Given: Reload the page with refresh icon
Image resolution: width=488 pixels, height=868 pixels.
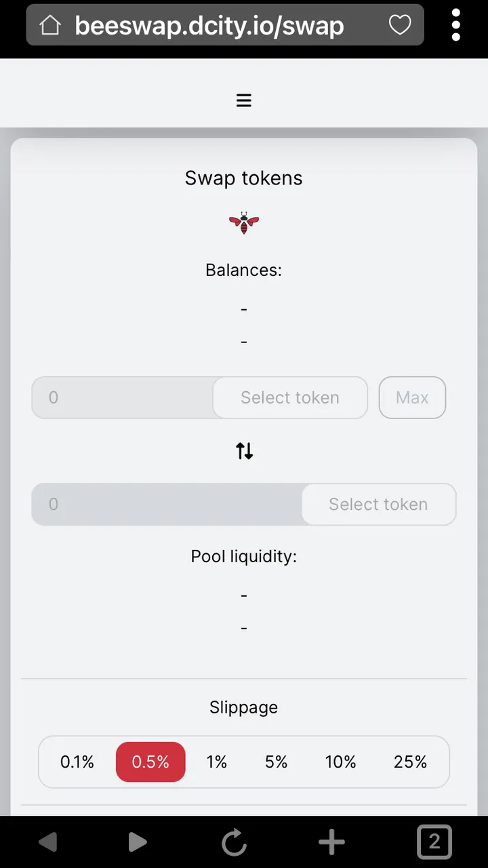Looking at the screenshot, I should point(234,842).
